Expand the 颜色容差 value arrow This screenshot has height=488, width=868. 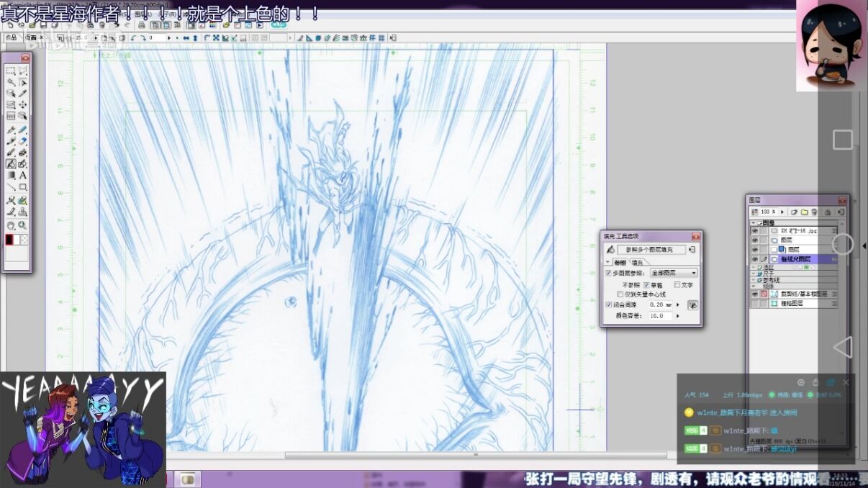677,316
